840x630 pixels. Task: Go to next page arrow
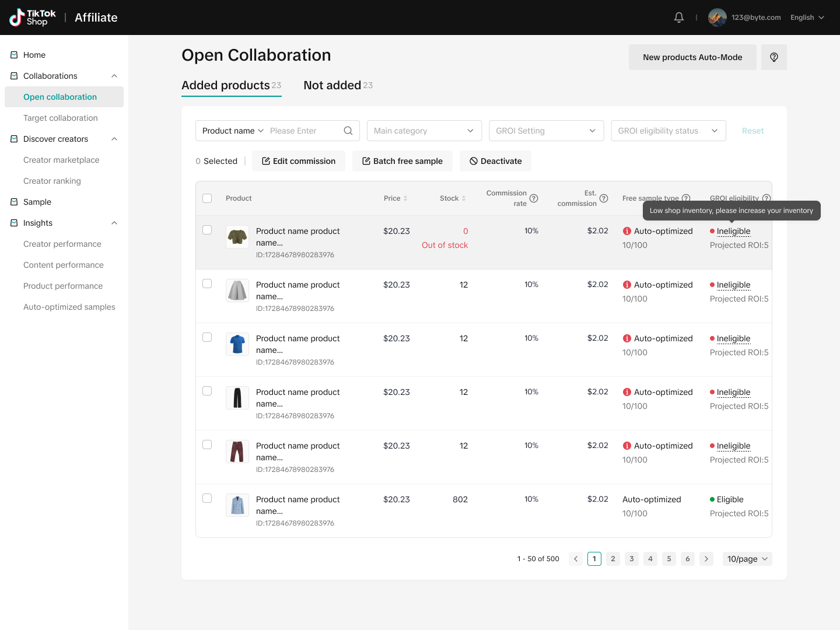tap(706, 559)
